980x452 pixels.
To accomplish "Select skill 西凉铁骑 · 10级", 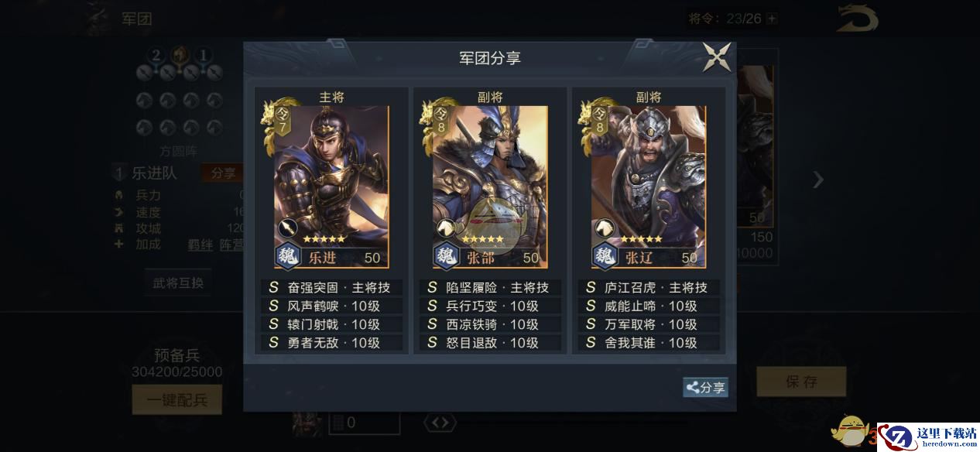I will tap(490, 324).
